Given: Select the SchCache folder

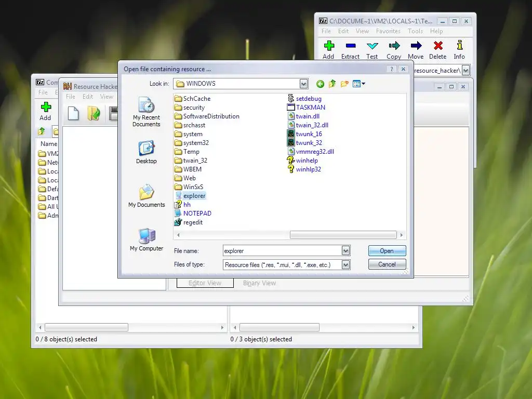Looking at the screenshot, I should 192,99.
